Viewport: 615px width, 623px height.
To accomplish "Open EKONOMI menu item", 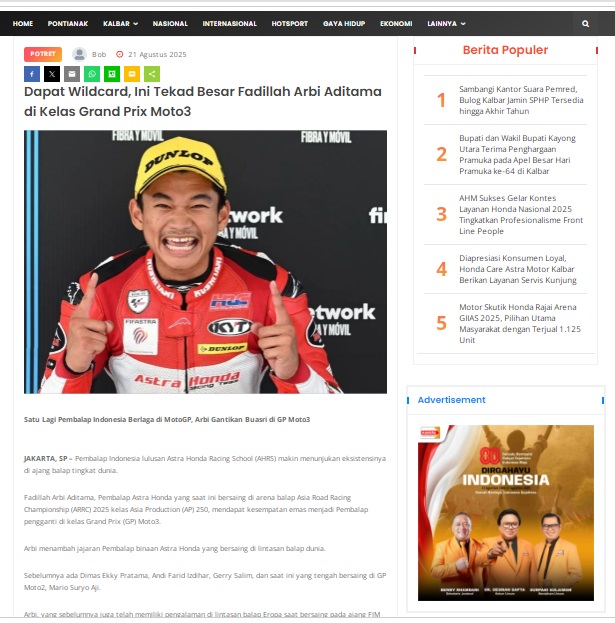I will (396, 24).
